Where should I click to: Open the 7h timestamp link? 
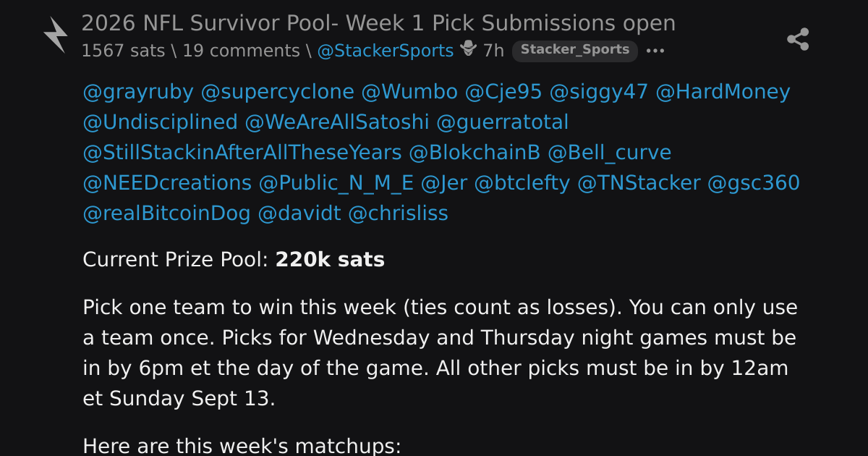tap(493, 51)
